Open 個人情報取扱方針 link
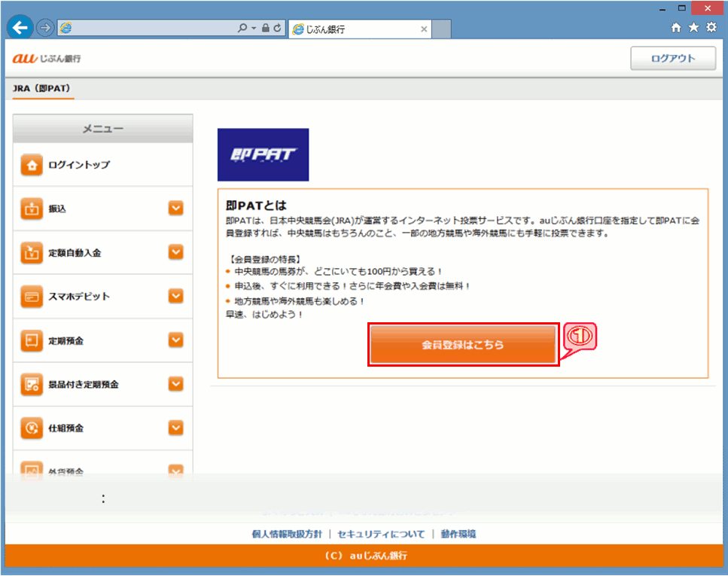The width and height of the screenshot is (728, 576). tap(287, 534)
